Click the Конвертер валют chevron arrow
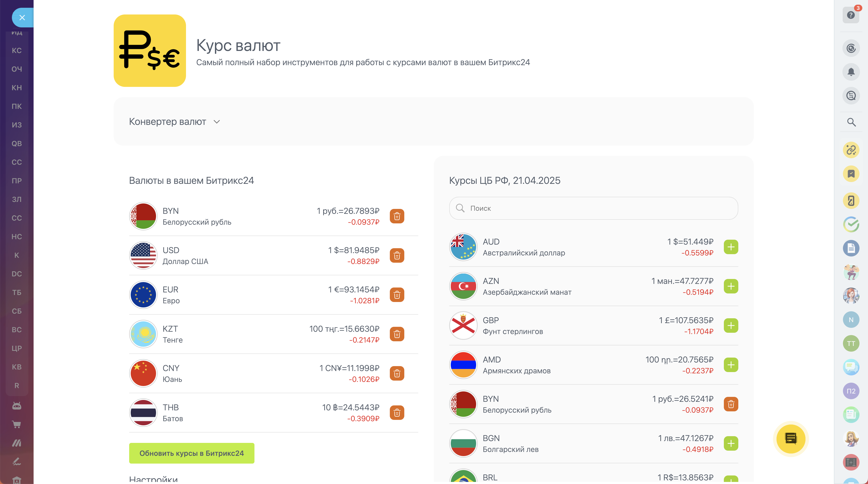This screenshot has height=484, width=868. tap(217, 122)
